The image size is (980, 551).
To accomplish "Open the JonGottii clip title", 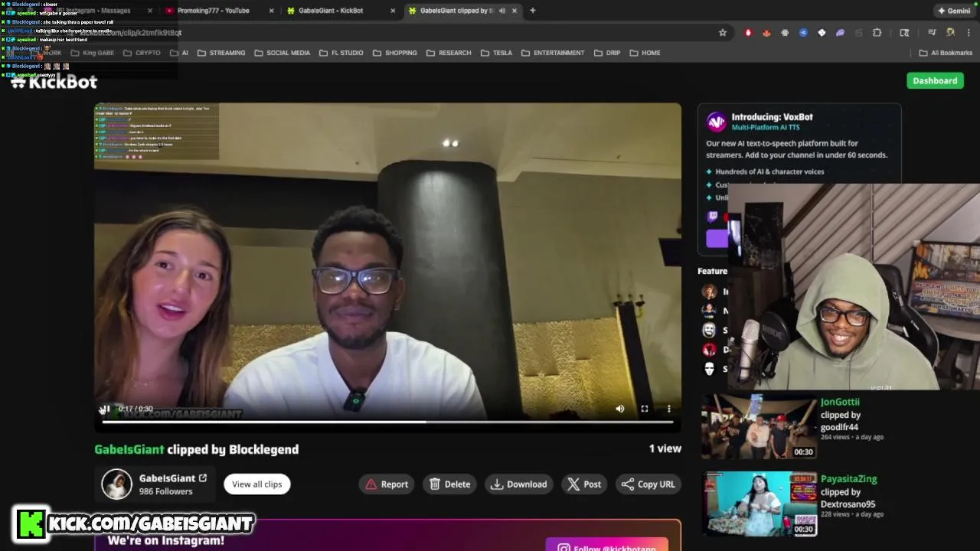I will (x=840, y=402).
